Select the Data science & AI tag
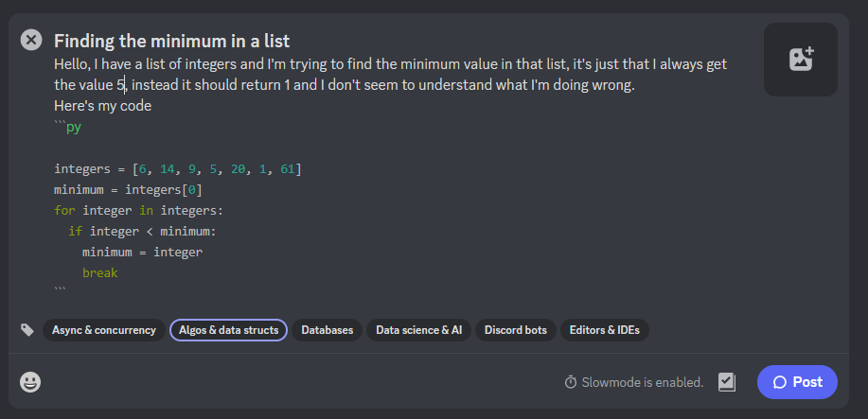This screenshot has height=419, width=868. point(418,330)
